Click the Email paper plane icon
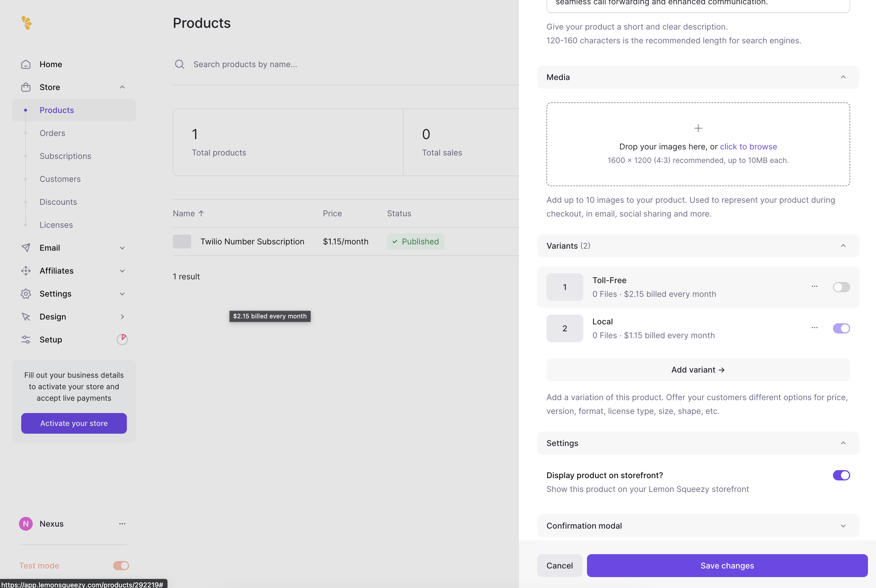Image resolution: width=876 pixels, height=588 pixels. (26, 248)
